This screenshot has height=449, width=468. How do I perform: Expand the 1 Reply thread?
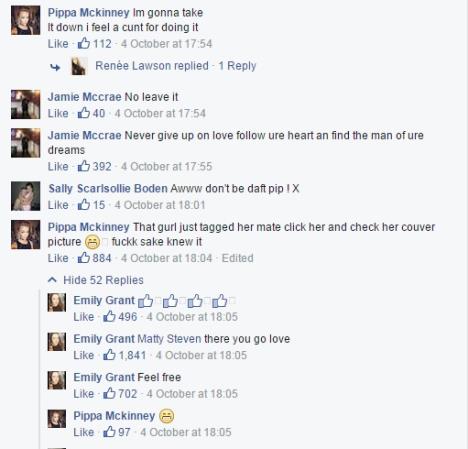click(x=237, y=66)
